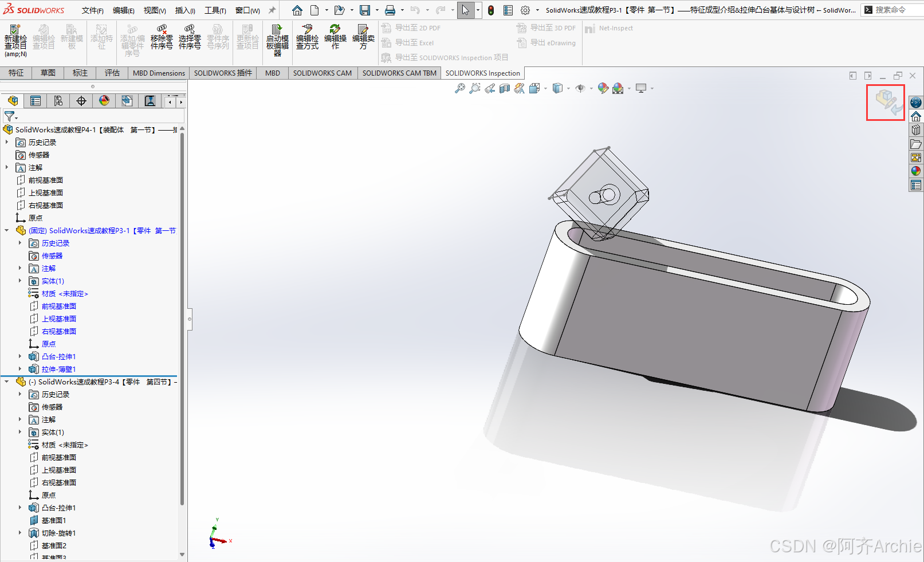Open Appearances color ball in task pane
924x562 pixels.
pos(916,171)
